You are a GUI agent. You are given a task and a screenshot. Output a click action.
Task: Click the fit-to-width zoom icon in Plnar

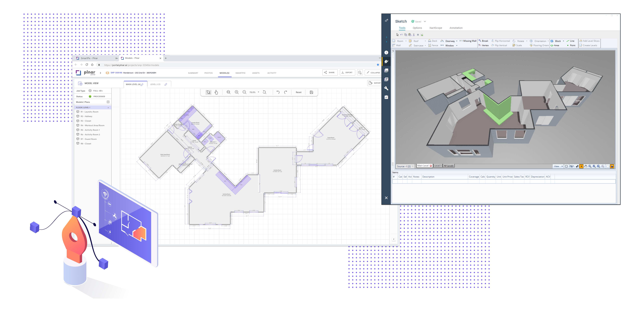[x=229, y=92]
